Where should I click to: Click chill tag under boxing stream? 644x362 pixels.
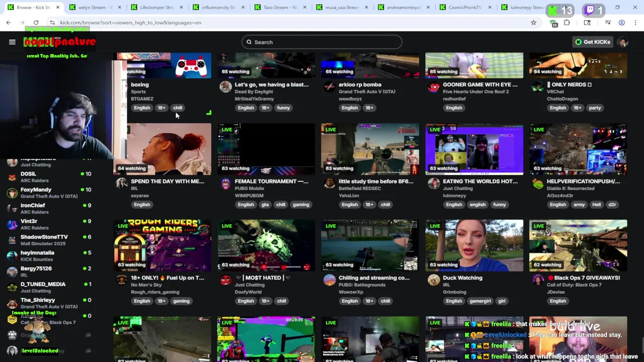coord(178,108)
